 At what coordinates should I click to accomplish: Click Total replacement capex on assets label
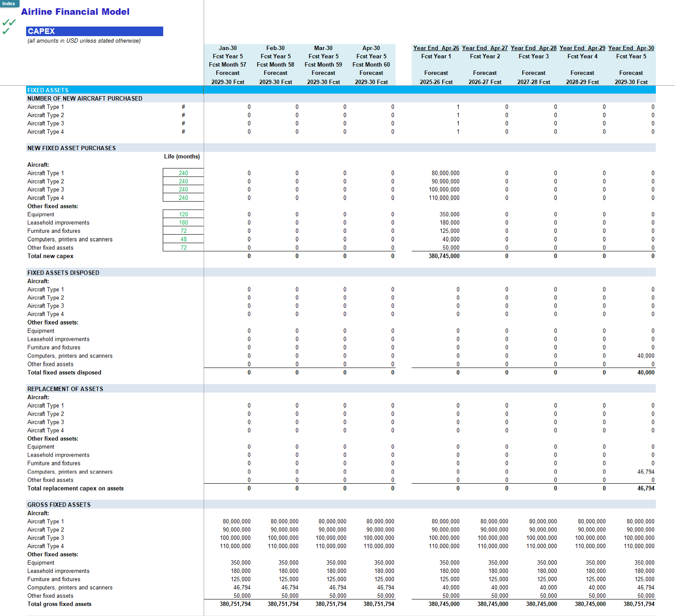[75, 488]
